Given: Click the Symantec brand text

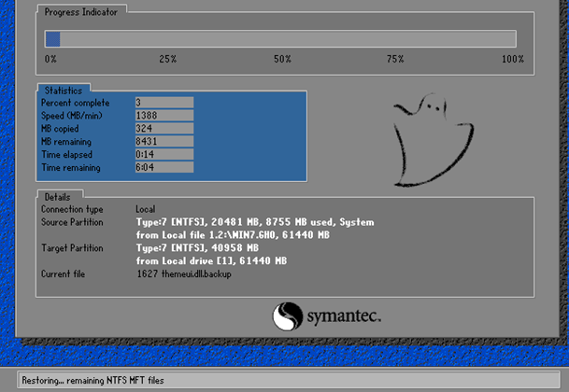Looking at the screenshot, I should 343,317.
